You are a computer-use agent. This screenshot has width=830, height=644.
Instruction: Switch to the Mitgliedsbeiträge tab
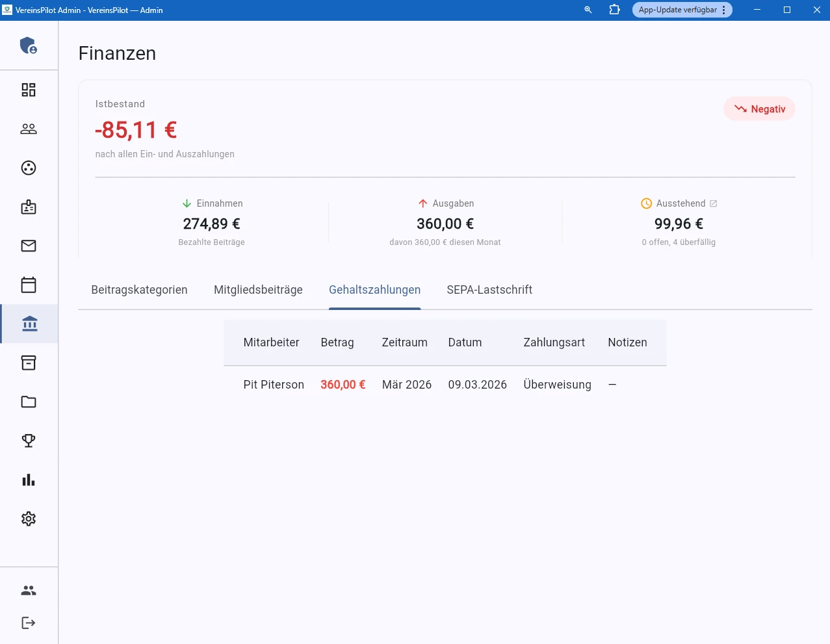[258, 290]
